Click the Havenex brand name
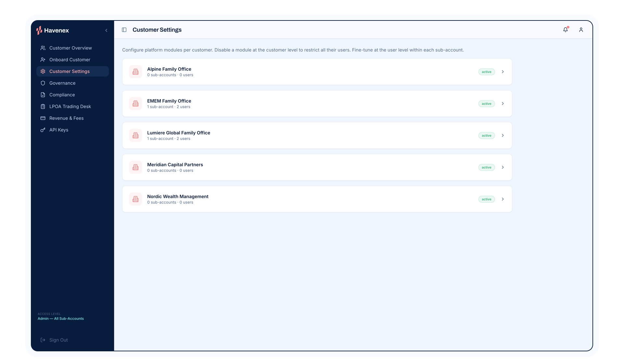Screen dimensions: 624x364 pos(57,31)
